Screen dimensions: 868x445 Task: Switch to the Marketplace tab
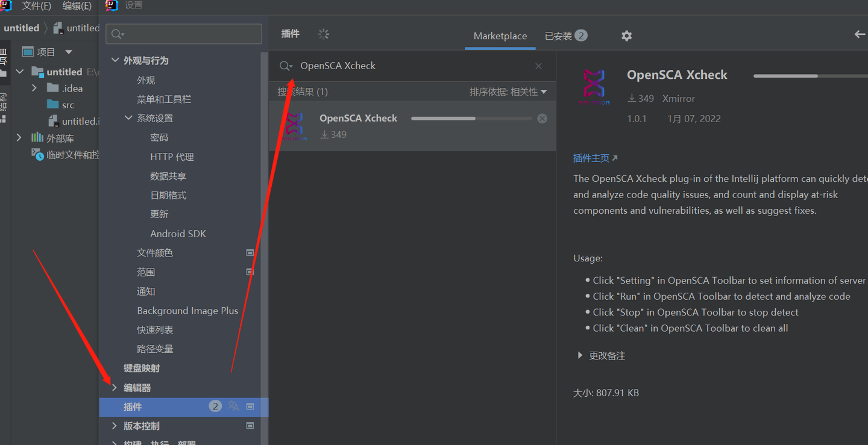pyautogui.click(x=500, y=36)
